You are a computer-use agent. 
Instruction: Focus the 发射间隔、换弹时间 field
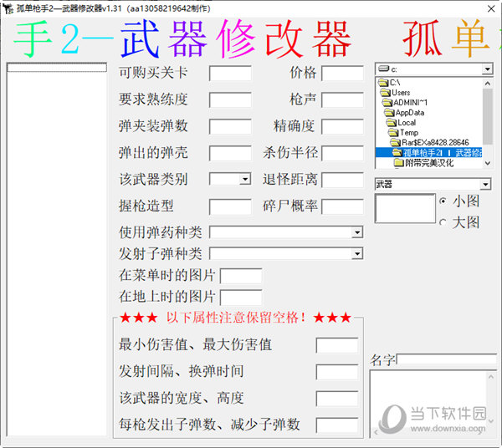pos(337,372)
